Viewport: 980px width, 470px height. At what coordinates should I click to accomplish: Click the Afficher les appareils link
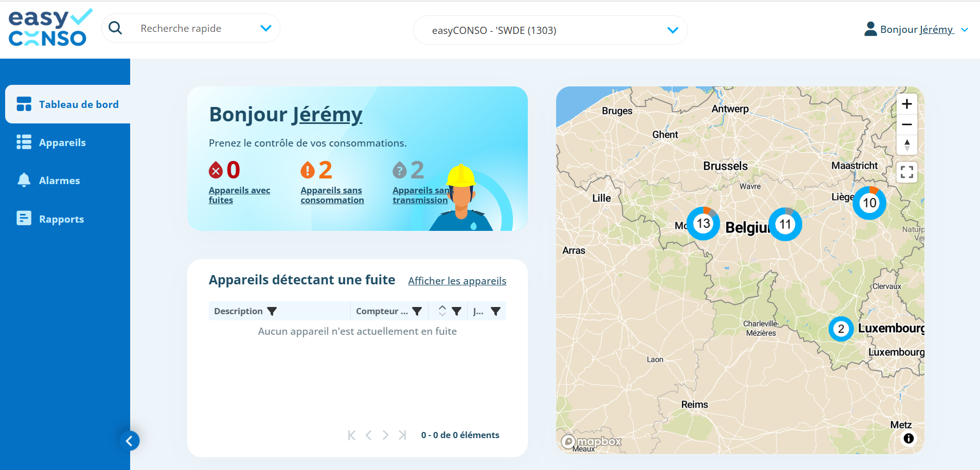(x=457, y=281)
